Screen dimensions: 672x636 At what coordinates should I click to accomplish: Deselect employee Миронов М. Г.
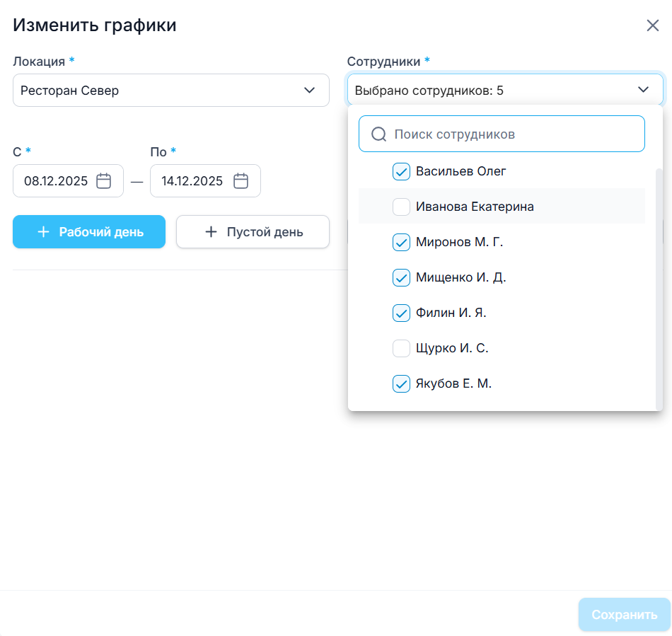[401, 242]
